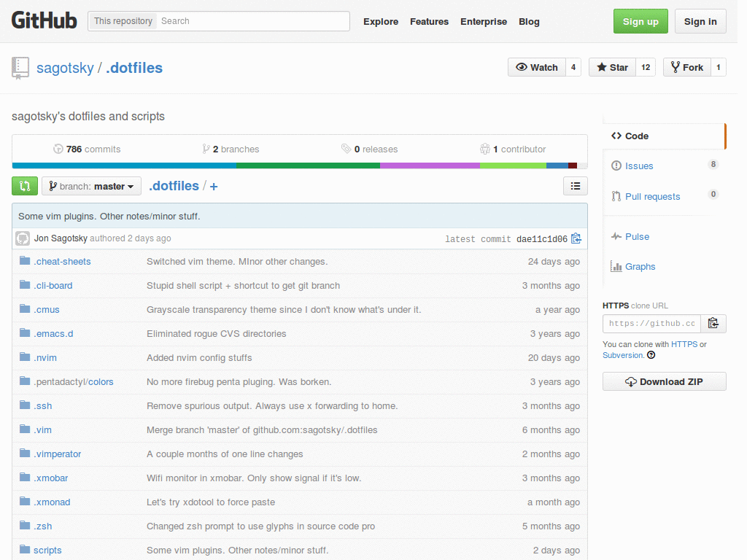The width and height of the screenshot is (747, 560).
Task: Click the .cheat-sheets folder icon
Action: [25, 260]
